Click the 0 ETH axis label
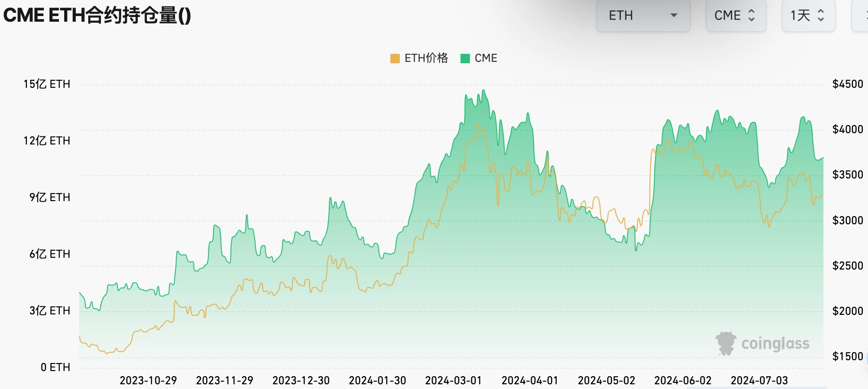This screenshot has height=389, width=868. [55, 367]
